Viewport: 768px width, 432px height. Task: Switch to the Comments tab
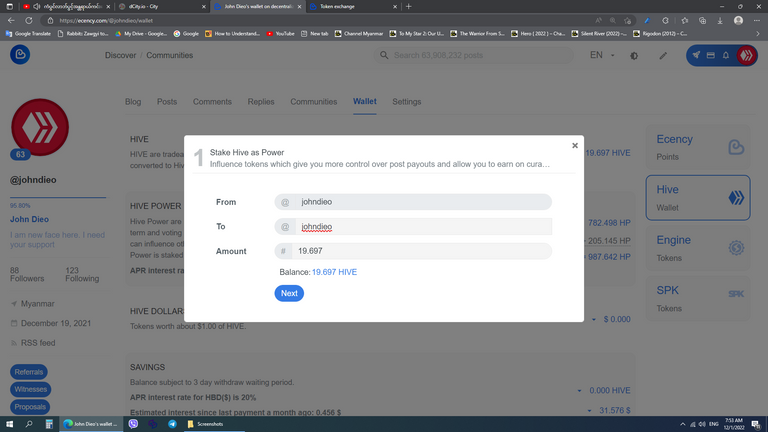pos(212,102)
